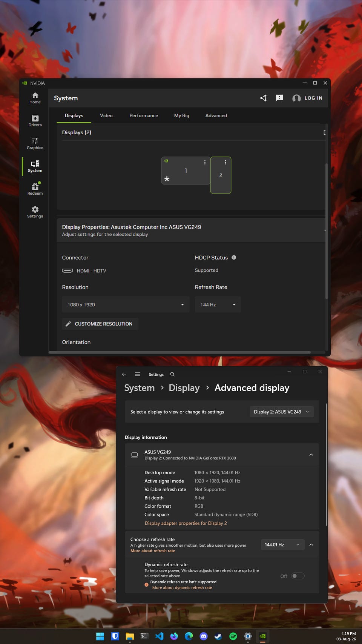This screenshot has width=362, height=644.
Task: Collapse the ASUS VG249 display information
Action: 311,455
